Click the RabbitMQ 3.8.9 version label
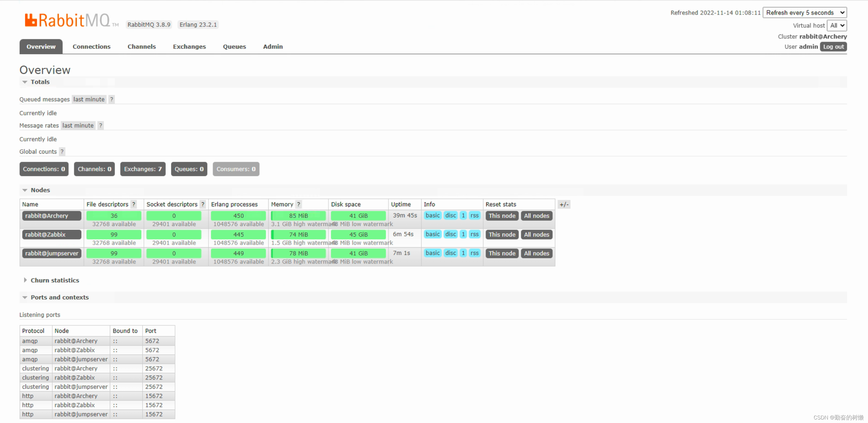The image size is (868, 423). click(149, 25)
